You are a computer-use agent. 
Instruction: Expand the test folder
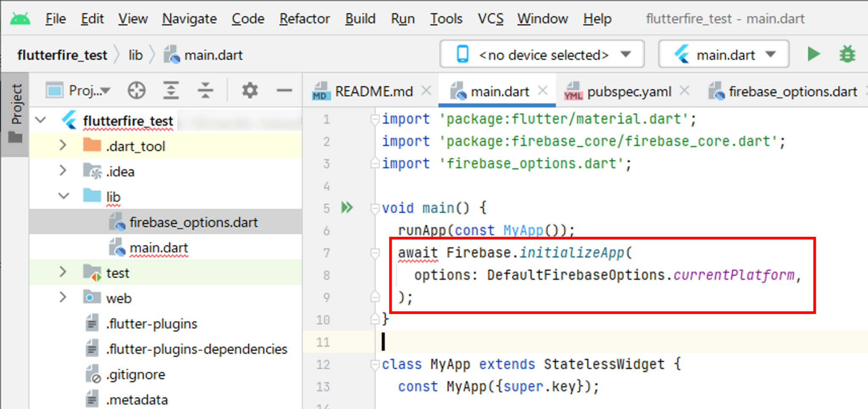click(64, 272)
